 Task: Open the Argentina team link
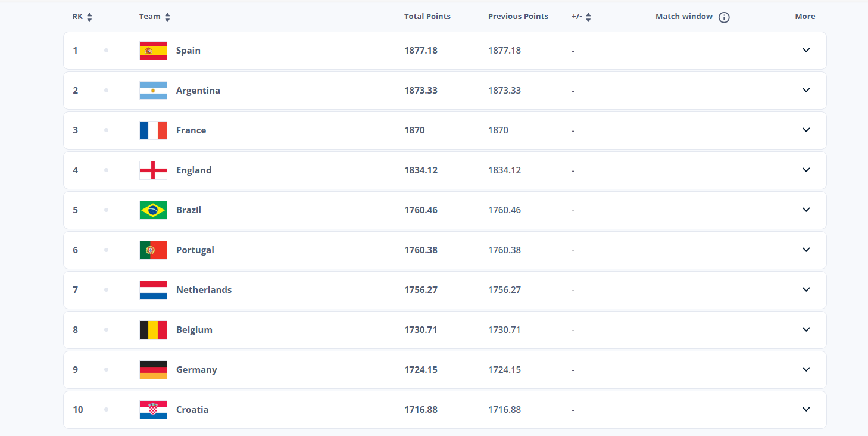coord(198,91)
